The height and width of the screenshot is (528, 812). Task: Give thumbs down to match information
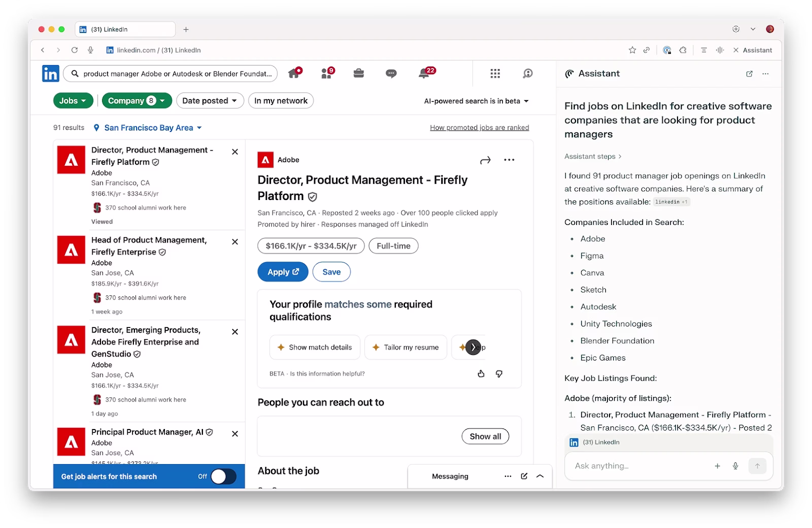(499, 374)
